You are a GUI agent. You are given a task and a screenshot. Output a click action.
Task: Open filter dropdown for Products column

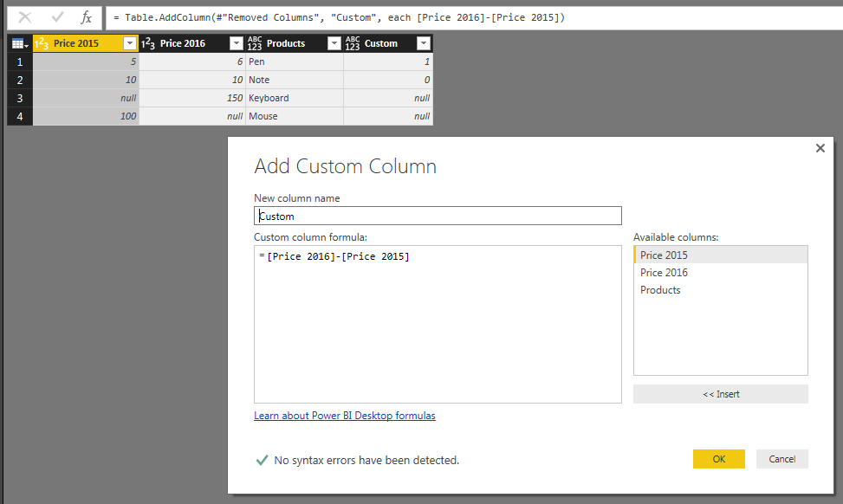pos(334,43)
